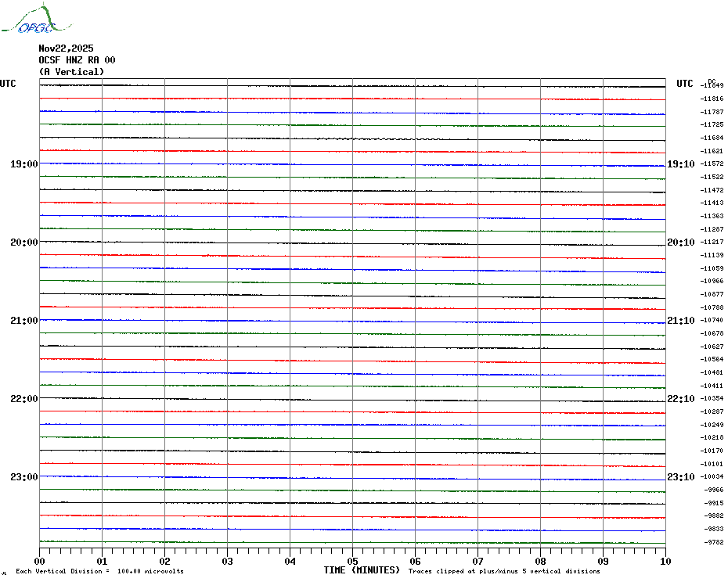The image size is (728, 582).
Task: Select the (A Vertical) channel label
Action: tap(71, 72)
